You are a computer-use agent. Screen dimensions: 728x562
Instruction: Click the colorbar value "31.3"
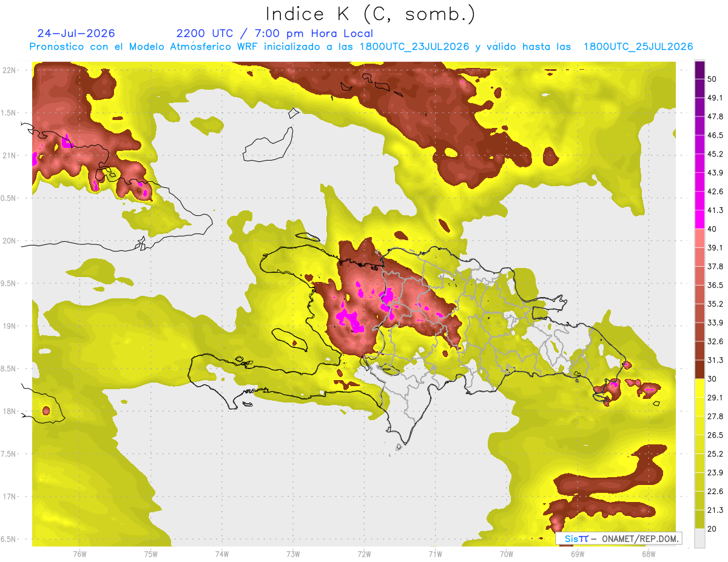(715, 360)
